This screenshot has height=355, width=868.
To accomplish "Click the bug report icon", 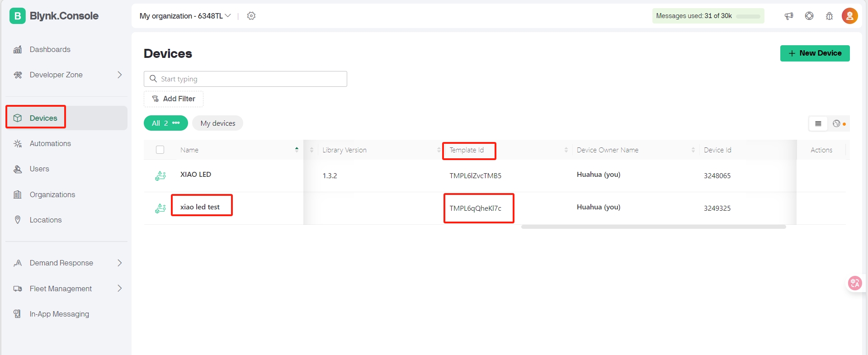I will pos(829,16).
